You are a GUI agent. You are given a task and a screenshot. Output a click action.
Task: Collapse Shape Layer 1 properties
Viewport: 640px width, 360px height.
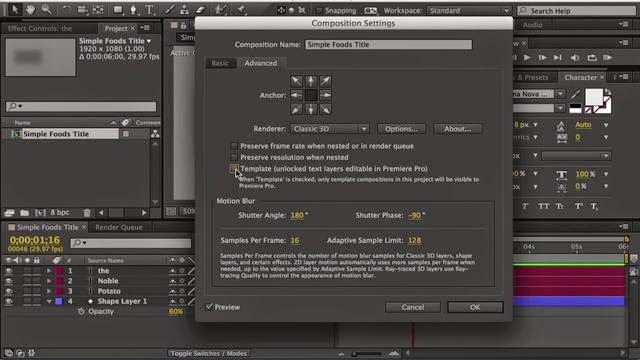[49, 301]
